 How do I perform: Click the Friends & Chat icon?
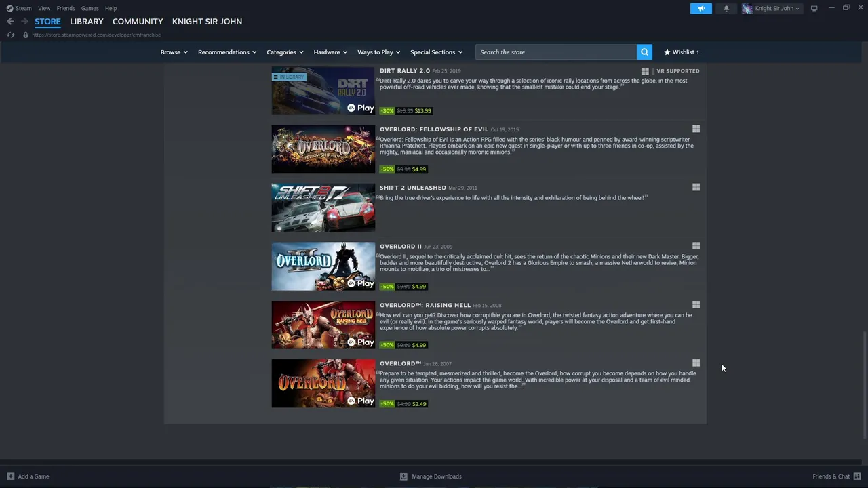pyautogui.click(x=857, y=476)
